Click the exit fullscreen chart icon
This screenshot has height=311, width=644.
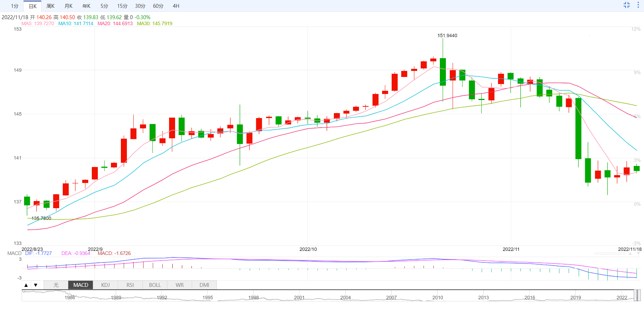click(627, 5)
